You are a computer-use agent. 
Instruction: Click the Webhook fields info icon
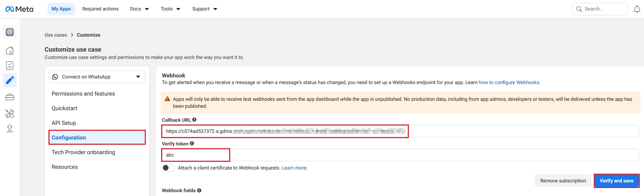[199, 190]
